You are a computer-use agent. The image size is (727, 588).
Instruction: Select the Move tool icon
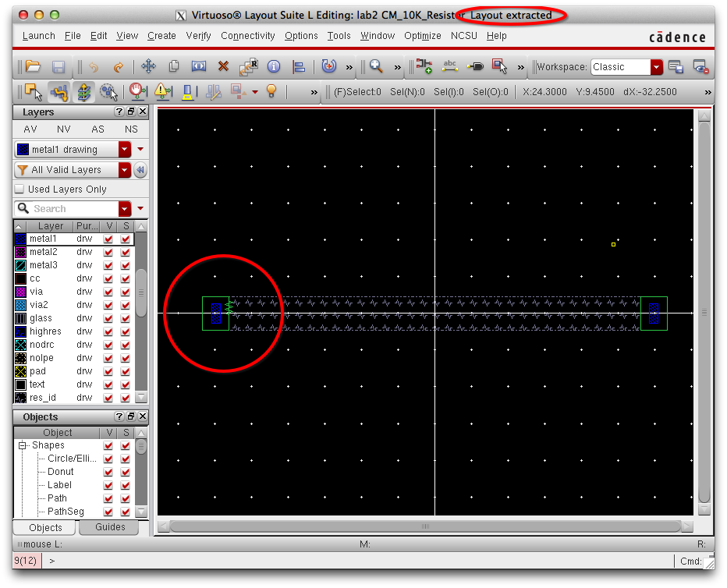coord(148,67)
